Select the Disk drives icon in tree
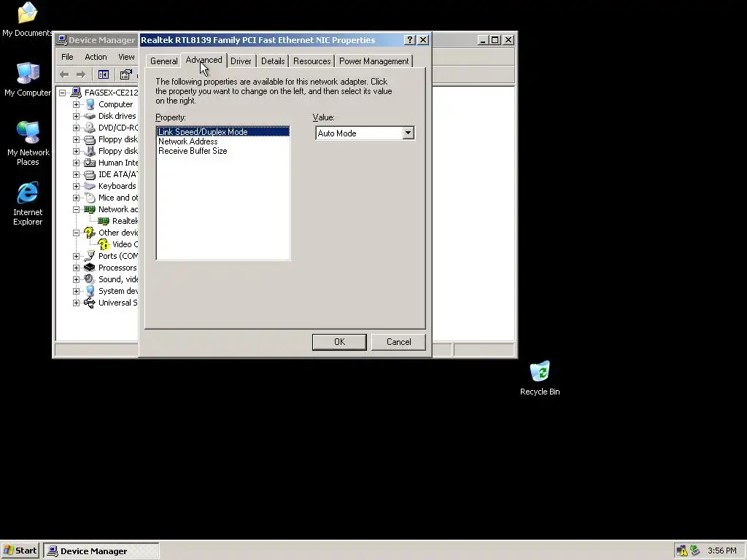This screenshot has width=747, height=560. coord(90,116)
